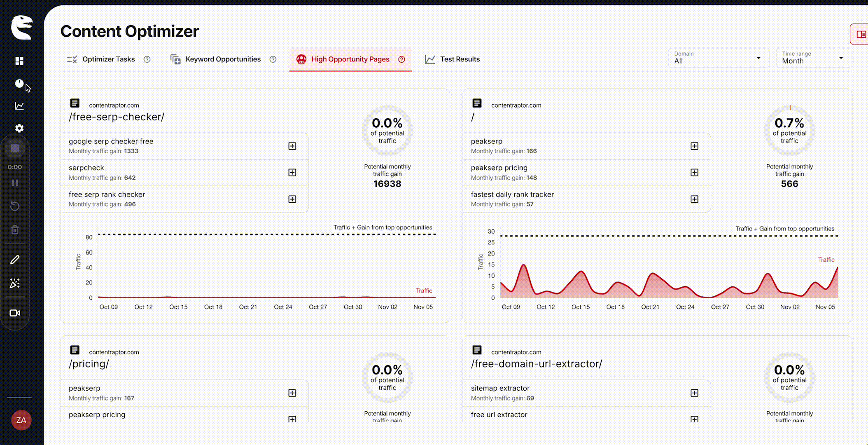Select the settings gear icon
Viewport: 868px width, 445px height.
pyautogui.click(x=19, y=128)
